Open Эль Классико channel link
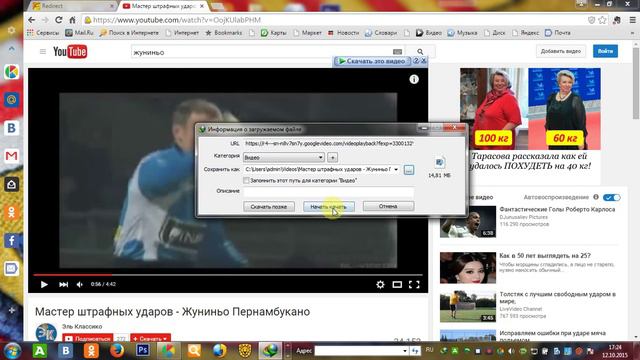 [x=82, y=327]
